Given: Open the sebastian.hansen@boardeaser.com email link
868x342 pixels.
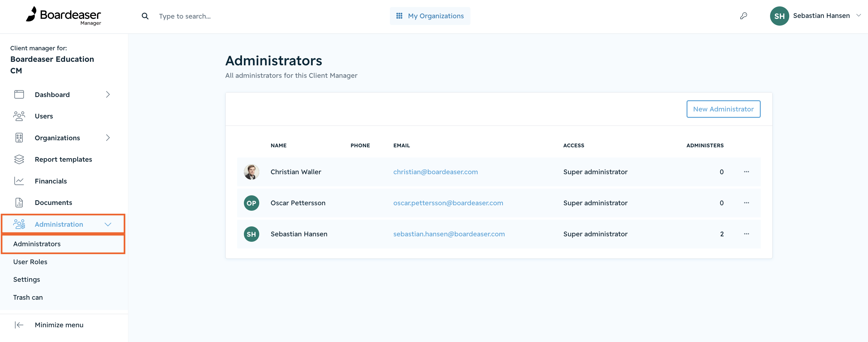Looking at the screenshot, I should tap(449, 234).
